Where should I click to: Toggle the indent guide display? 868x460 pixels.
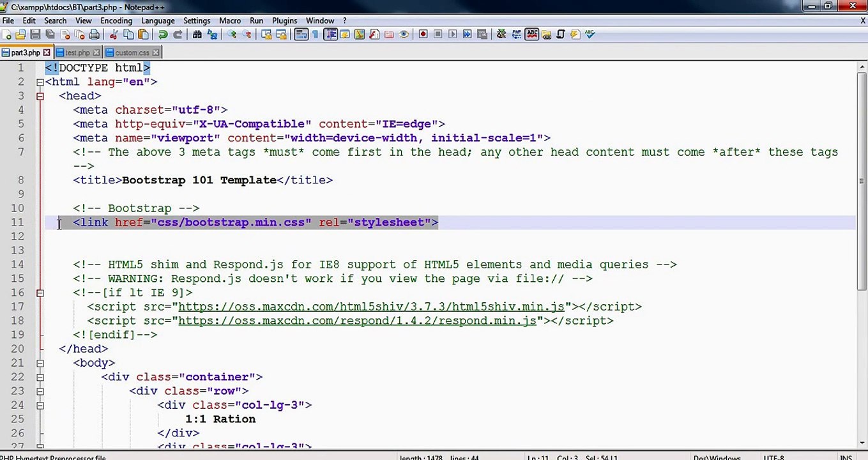[x=330, y=34]
